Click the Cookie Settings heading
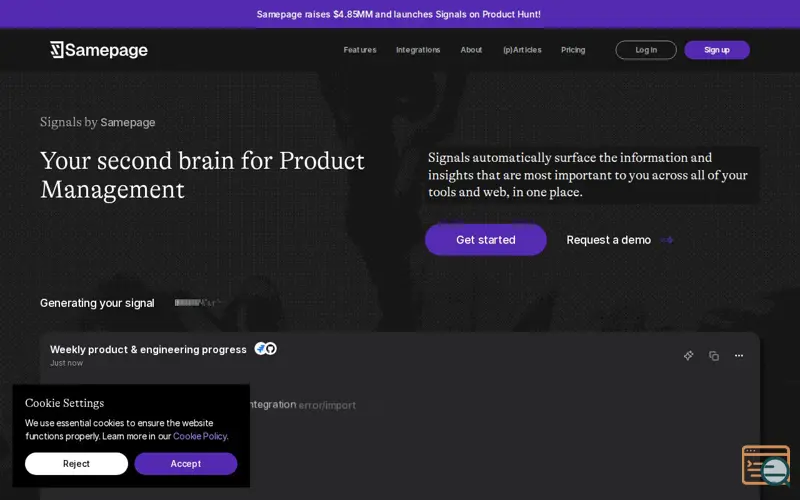Screen dimensions: 800x500 pyautogui.click(x=64, y=403)
